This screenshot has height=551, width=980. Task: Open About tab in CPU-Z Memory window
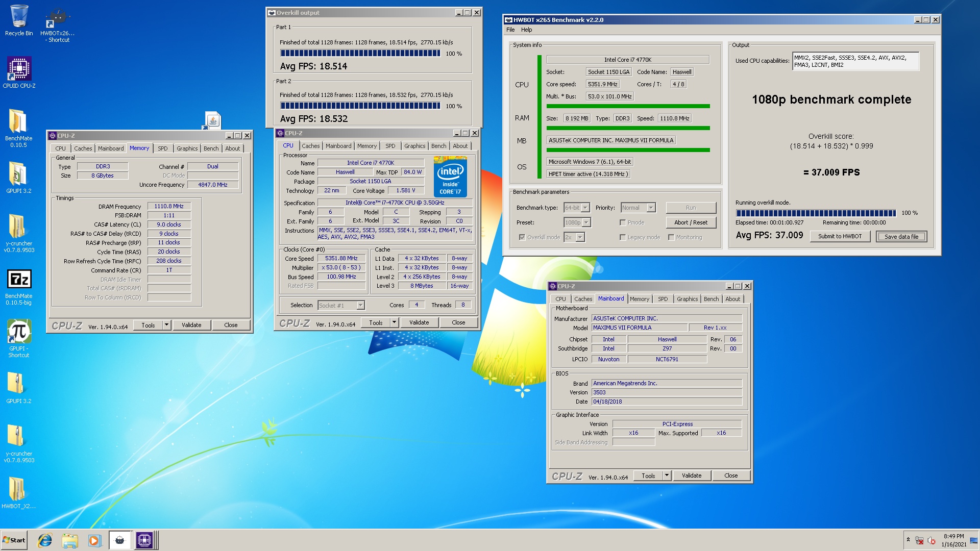[232, 148]
